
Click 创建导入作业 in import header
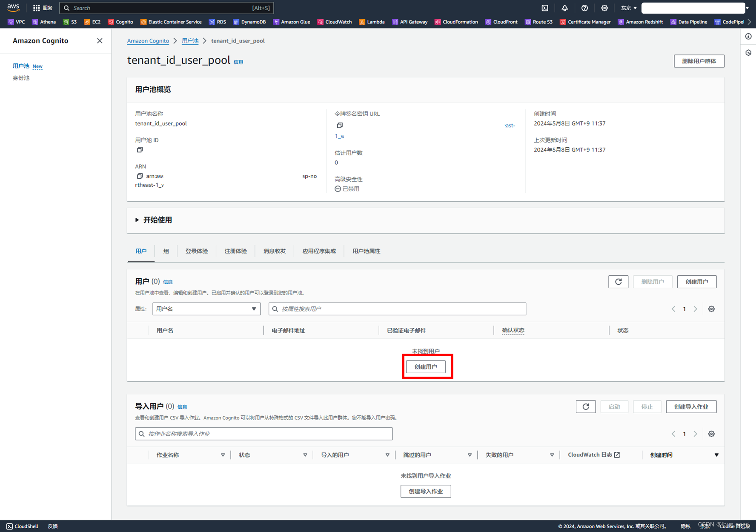pyautogui.click(x=691, y=406)
